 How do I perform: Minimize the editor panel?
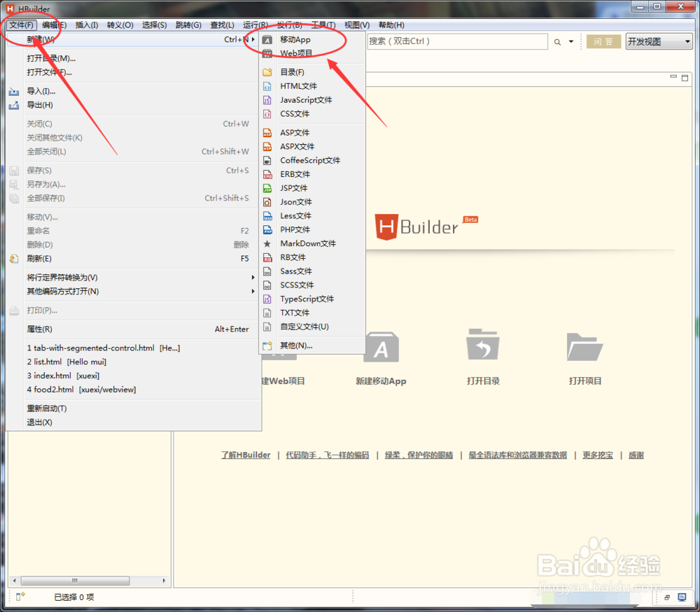click(x=673, y=77)
